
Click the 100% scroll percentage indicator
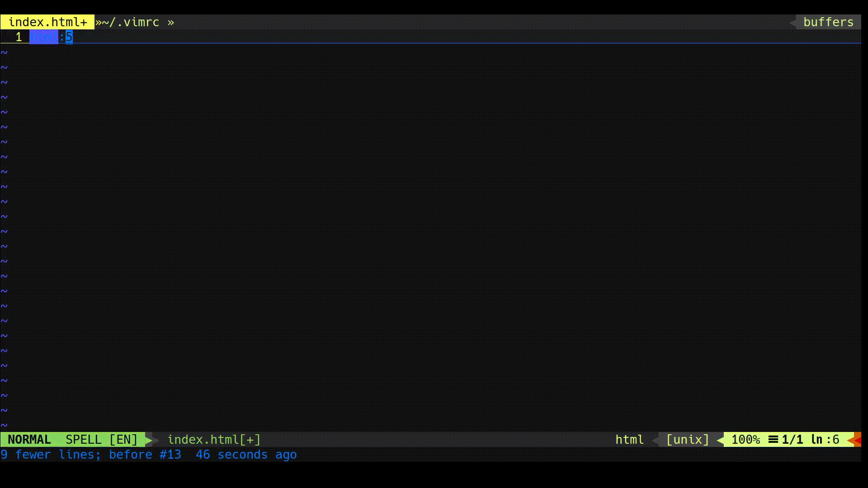click(x=745, y=439)
